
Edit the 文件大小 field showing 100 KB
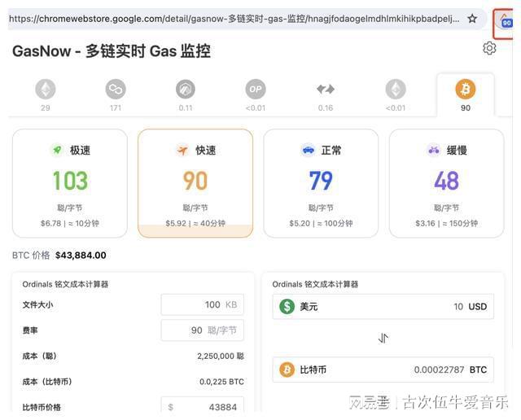click(203, 304)
